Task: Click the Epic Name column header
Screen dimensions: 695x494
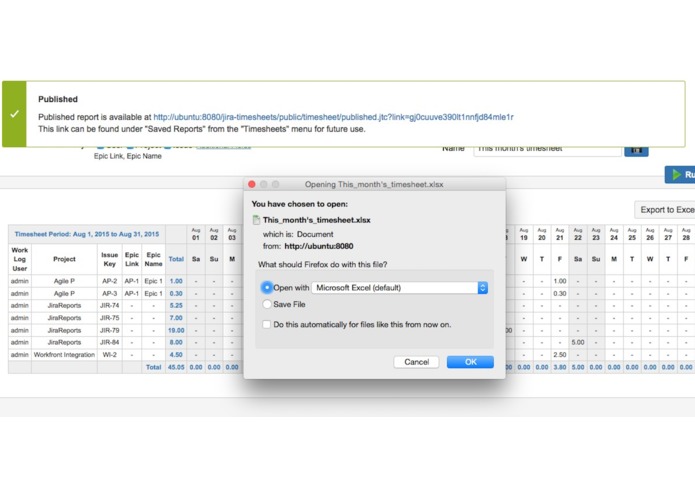Action: (x=153, y=259)
